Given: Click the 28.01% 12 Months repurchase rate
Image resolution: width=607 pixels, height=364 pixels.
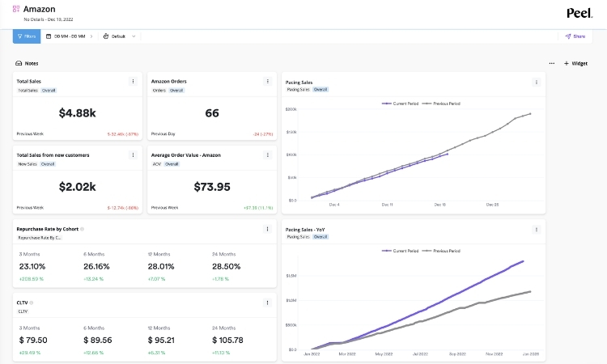Looking at the screenshot, I should pyautogui.click(x=161, y=266).
